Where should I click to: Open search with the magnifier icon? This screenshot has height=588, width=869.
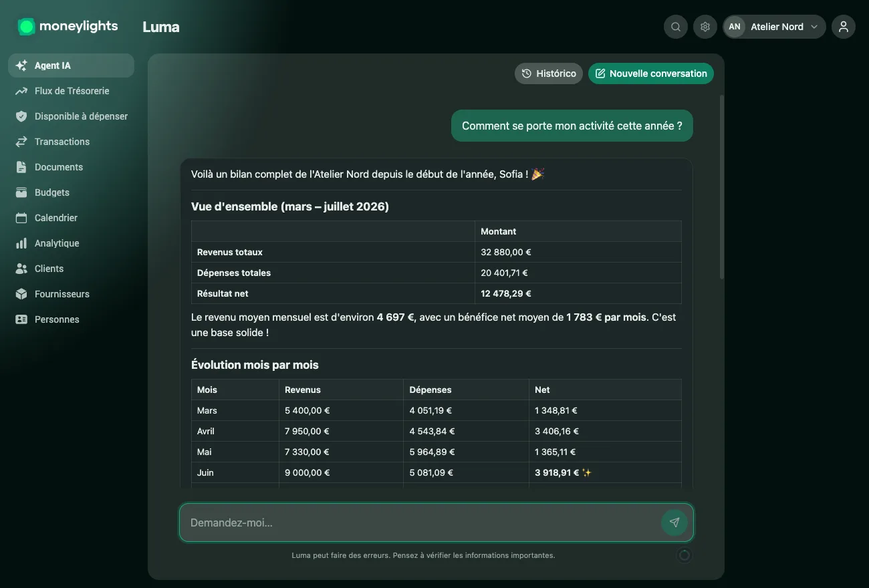tap(676, 27)
